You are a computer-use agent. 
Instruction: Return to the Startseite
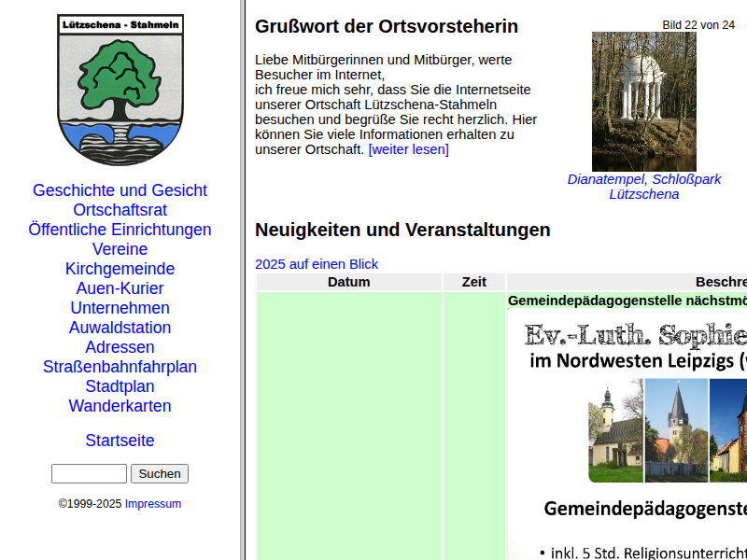coord(120,441)
